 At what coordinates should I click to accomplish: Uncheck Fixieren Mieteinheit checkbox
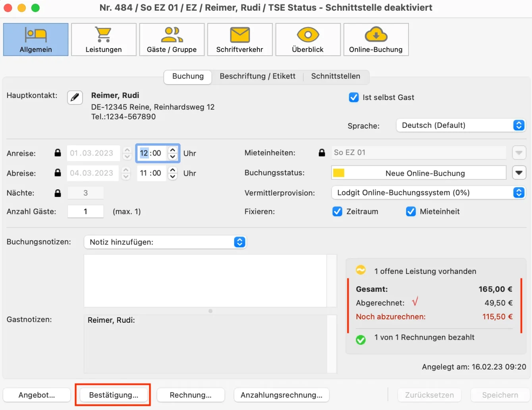point(411,212)
